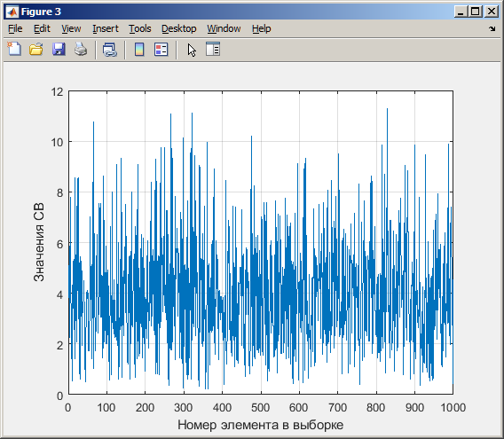
Task: Select the x-axis label Номер элемента в выборке
Action: (x=261, y=425)
